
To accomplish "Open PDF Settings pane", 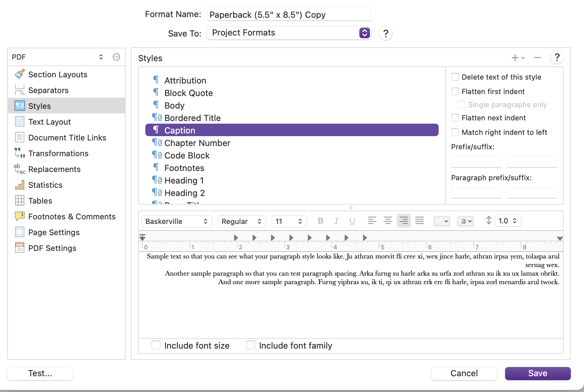I will coord(66,248).
